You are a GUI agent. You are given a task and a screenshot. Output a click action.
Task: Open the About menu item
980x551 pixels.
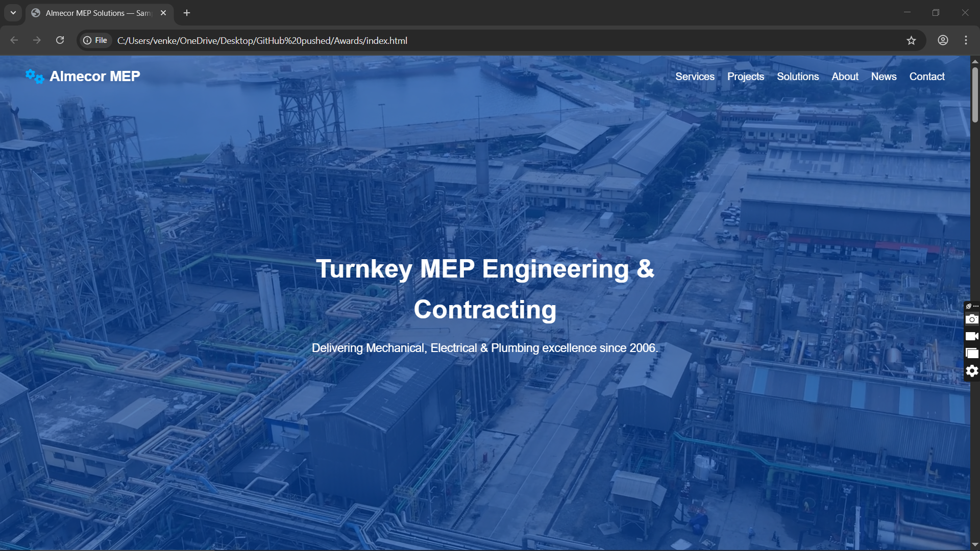845,77
